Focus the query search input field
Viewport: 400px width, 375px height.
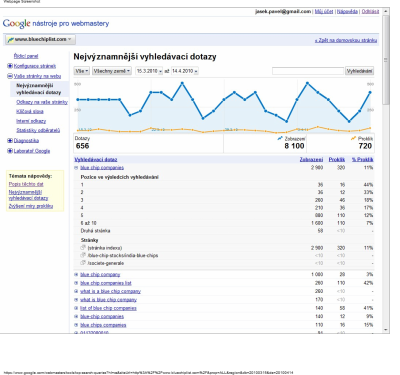[308, 71]
